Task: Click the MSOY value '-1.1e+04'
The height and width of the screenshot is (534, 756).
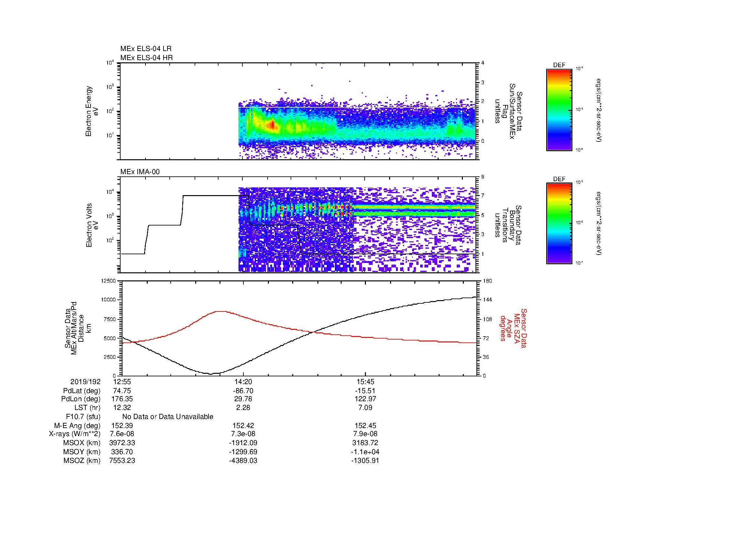Action: point(365,452)
